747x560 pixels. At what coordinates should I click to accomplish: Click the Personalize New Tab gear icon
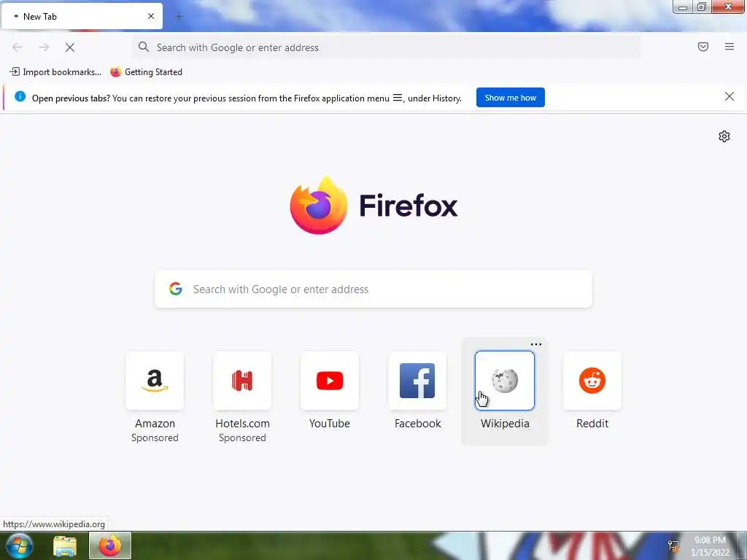coord(724,136)
